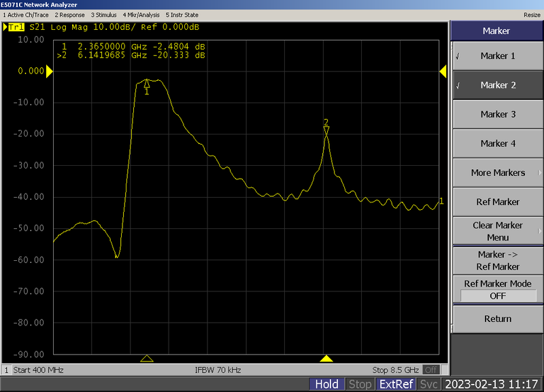
Task: Expand the More Markers submenu
Action: (498, 173)
